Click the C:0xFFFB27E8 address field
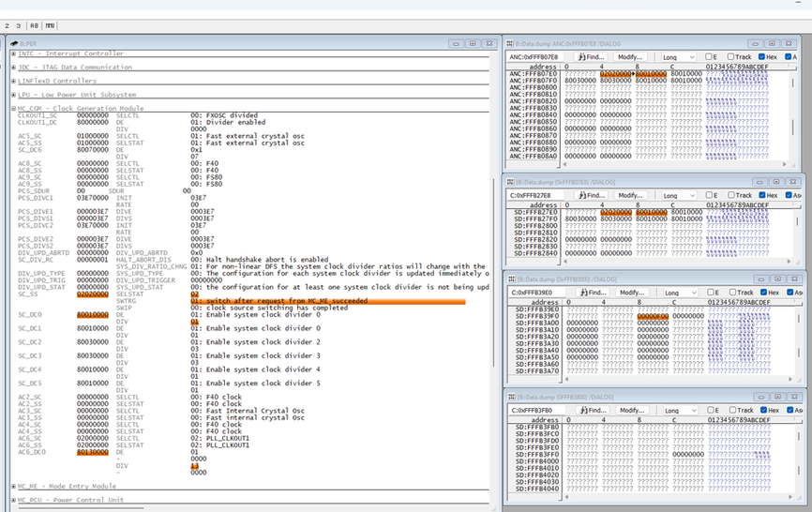Image resolution: width=812 pixels, height=512 pixels. click(x=537, y=195)
